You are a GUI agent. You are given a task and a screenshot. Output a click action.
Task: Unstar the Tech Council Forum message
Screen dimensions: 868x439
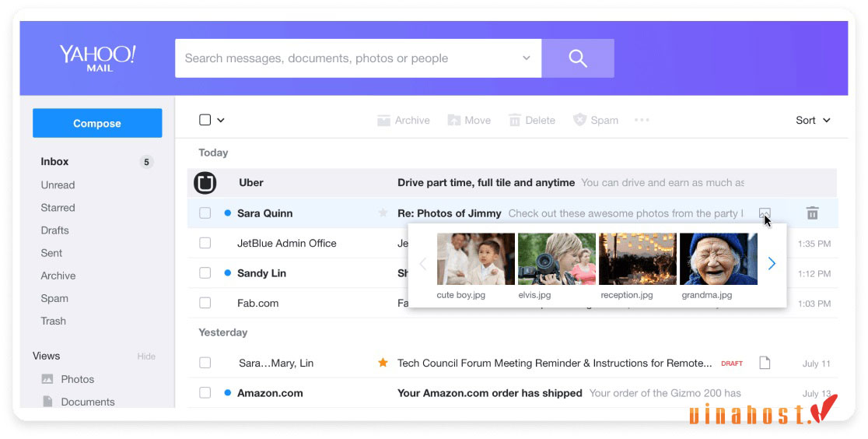(x=383, y=363)
